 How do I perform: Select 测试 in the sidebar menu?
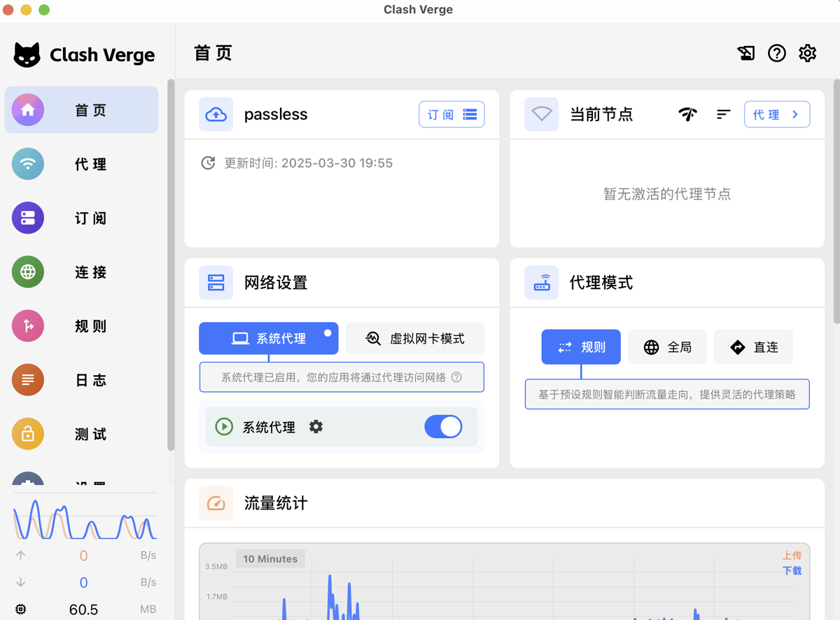pyautogui.click(x=90, y=434)
